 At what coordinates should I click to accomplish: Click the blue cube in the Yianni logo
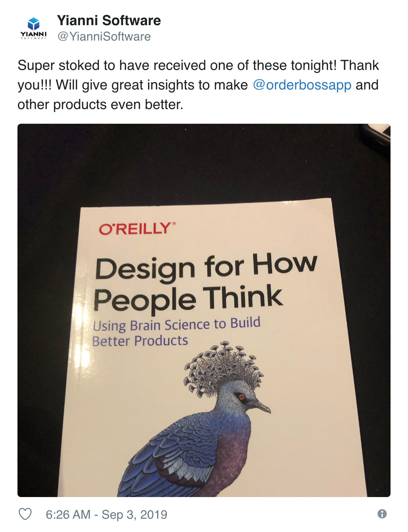click(x=34, y=24)
